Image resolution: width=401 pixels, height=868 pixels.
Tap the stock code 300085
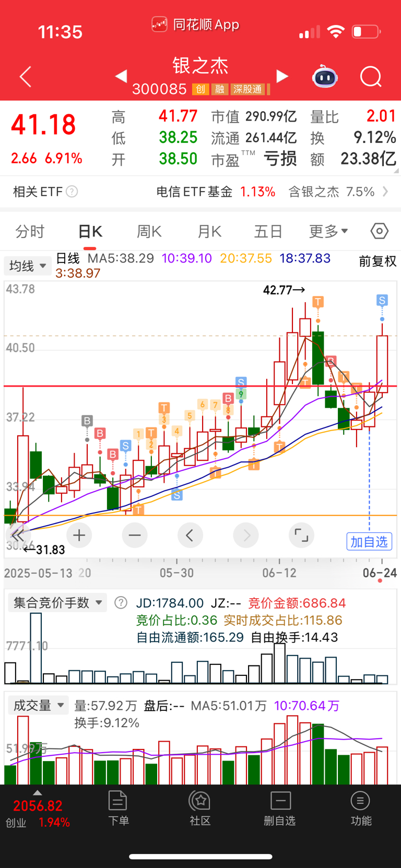click(x=159, y=89)
